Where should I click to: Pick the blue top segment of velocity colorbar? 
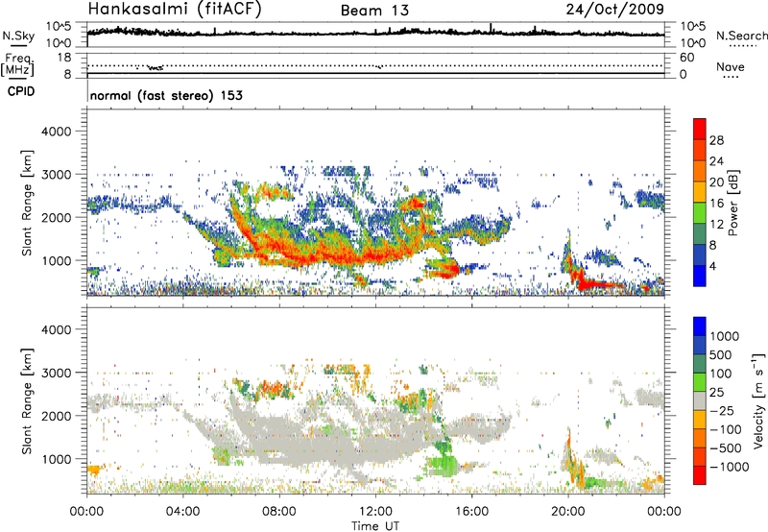click(700, 326)
